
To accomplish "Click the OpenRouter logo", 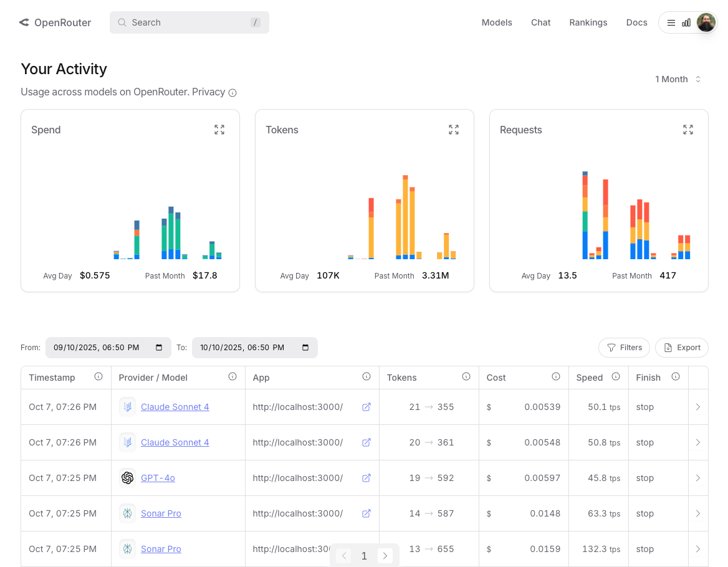I will 55,22.
